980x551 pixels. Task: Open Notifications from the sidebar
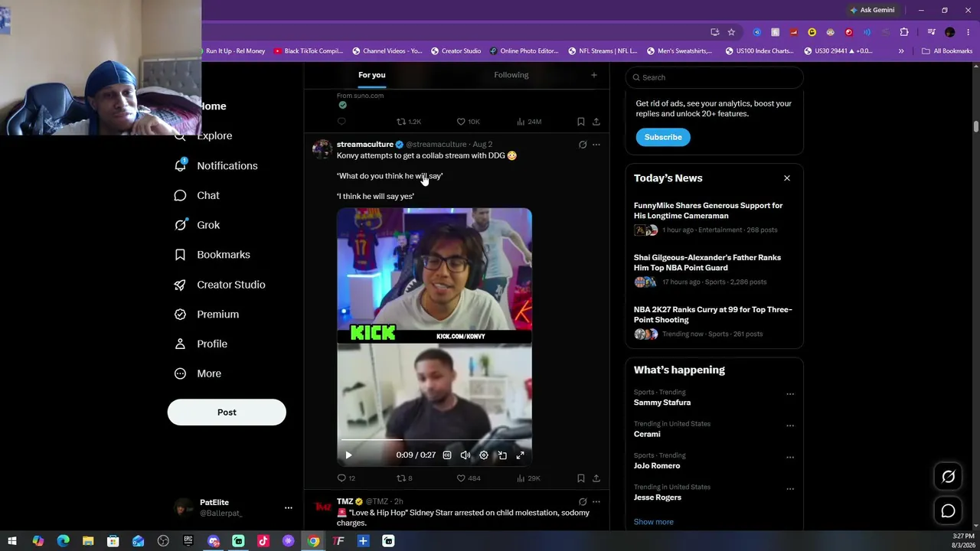(216, 165)
